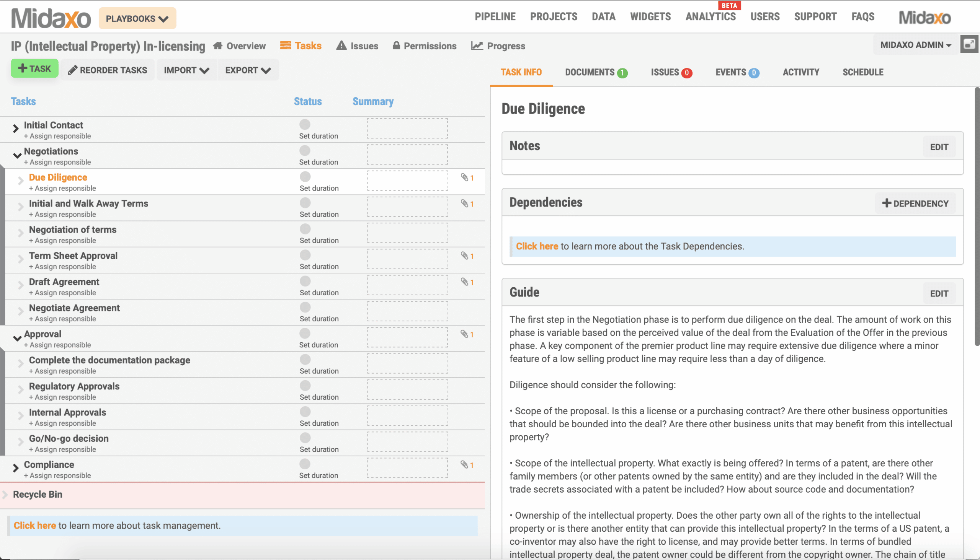Screen dimensions: 980x560
Task: Switch to the DOCUMENTS tab
Action: (596, 72)
